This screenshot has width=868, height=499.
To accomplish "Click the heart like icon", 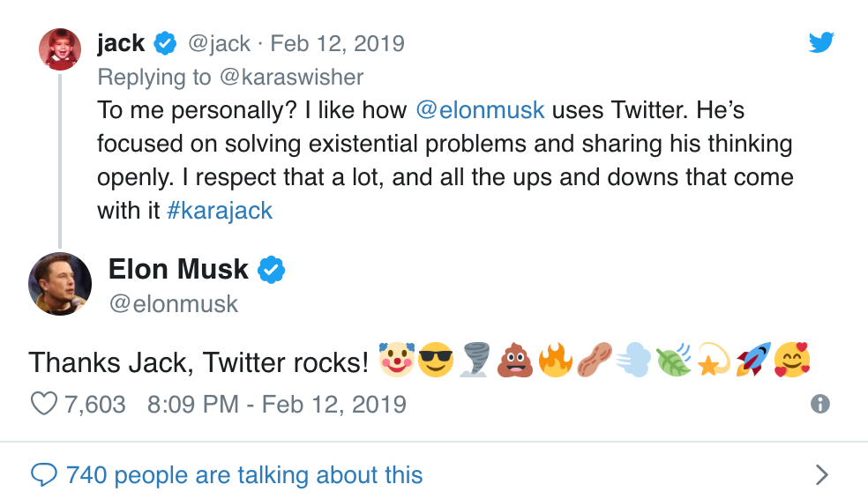I will 43,404.
